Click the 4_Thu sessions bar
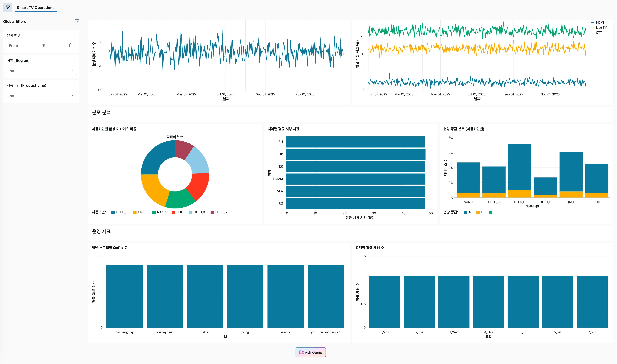 (x=489, y=302)
